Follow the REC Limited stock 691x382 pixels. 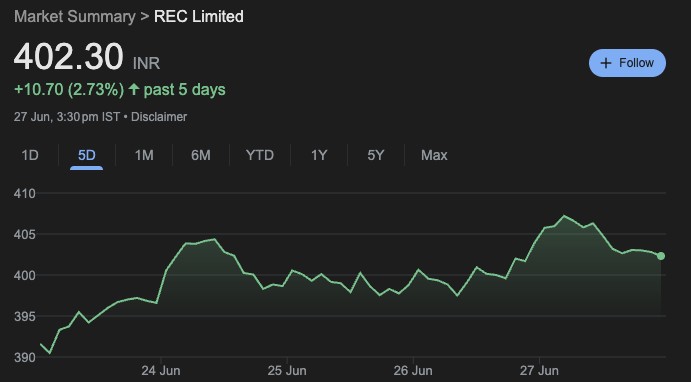tap(627, 63)
